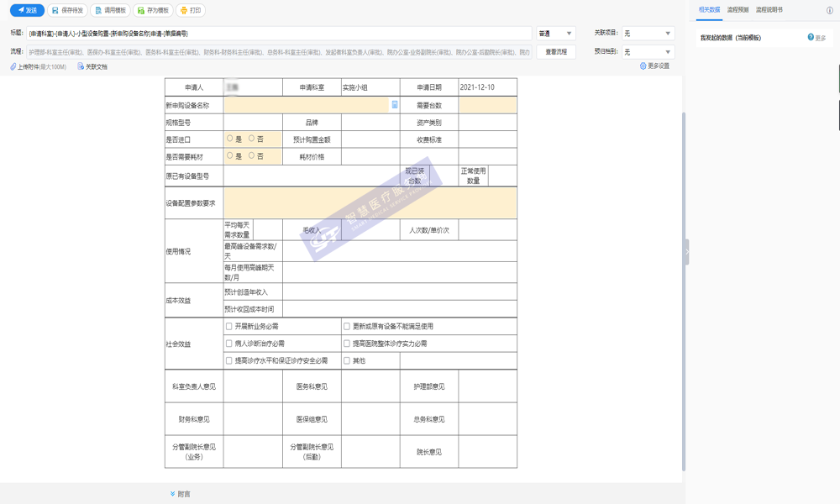Screen dimensions: 840x504
Task: Check the 开展新业务必需 checkbox
Action: point(229,326)
